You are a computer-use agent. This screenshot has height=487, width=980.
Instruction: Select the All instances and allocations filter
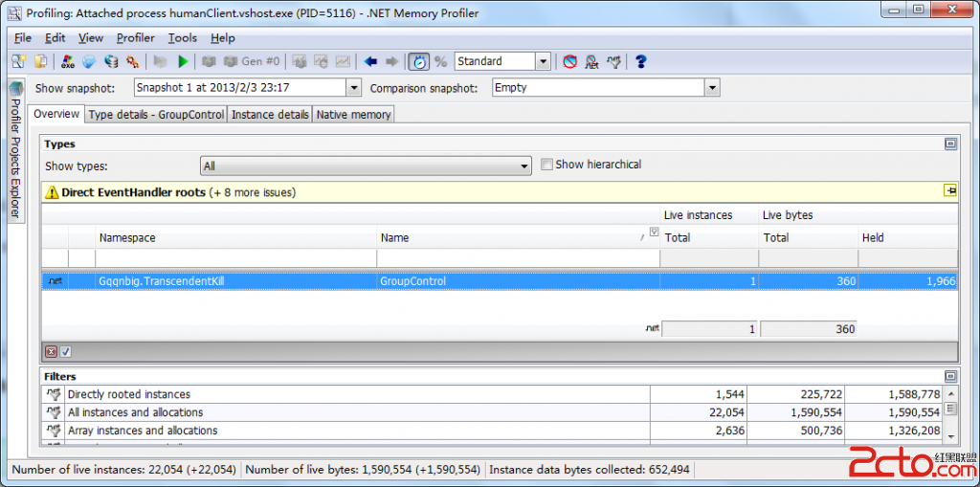pyautogui.click(x=135, y=412)
